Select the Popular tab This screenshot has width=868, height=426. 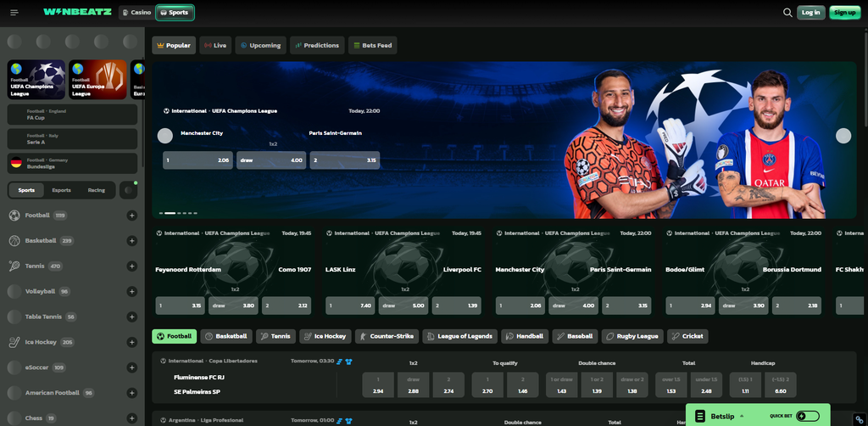(x=174, y=46)
